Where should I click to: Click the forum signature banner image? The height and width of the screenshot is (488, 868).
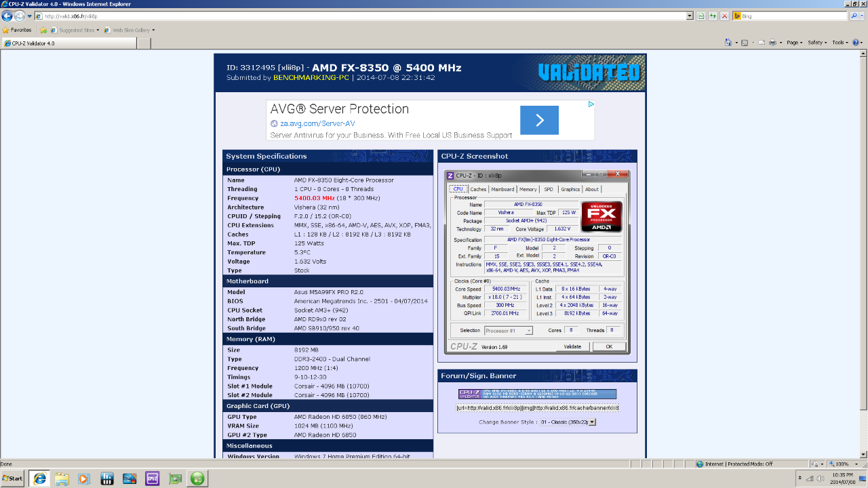(x=537, y=394)
